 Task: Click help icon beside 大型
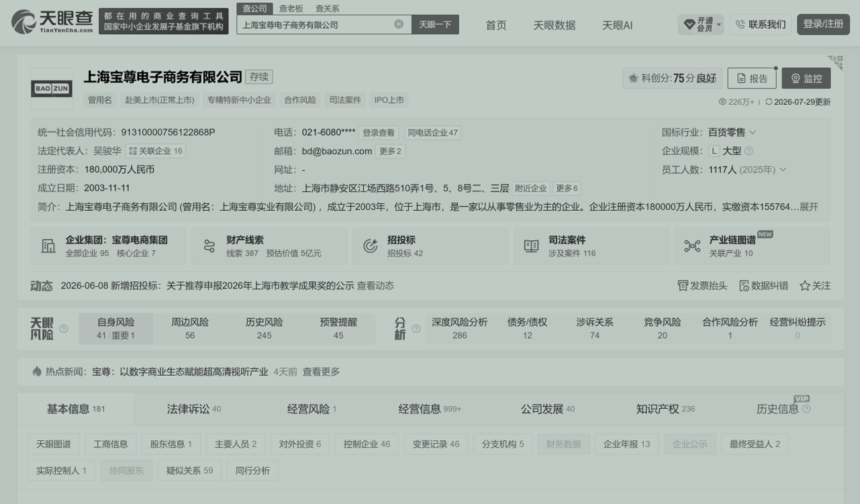tap(749, 151)
